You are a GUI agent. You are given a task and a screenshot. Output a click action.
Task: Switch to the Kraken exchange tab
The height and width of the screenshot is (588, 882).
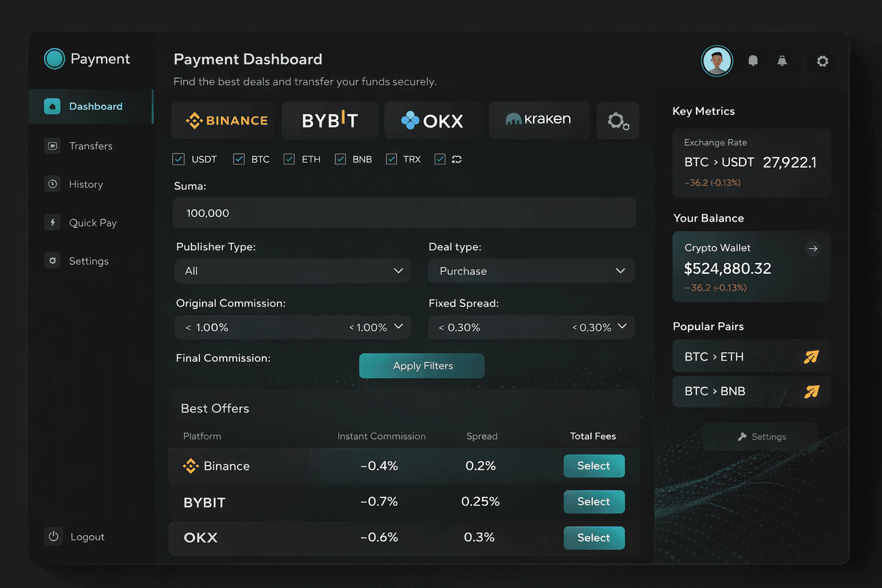(x=539, y=121)
